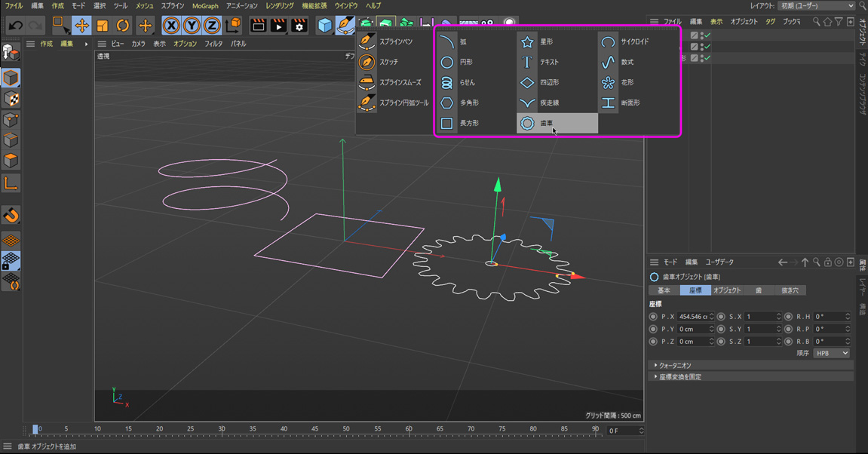Toggle the P.X keyframe circle

pyautogui.click(x=653, y=317)
